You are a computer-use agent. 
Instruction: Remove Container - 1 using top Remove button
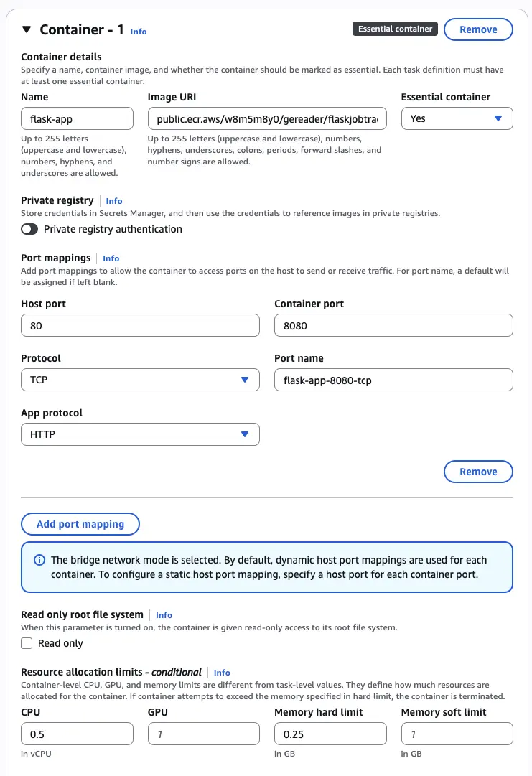(478, 29)
